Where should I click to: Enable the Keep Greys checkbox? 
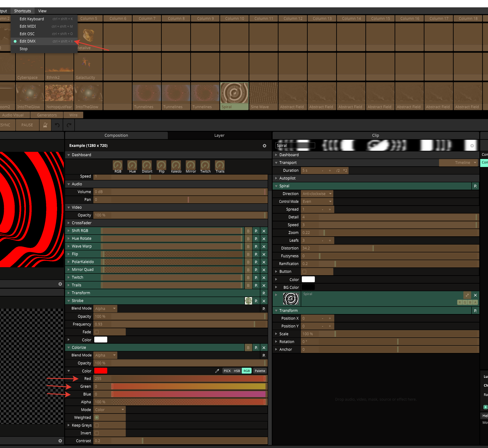[97, 425]
